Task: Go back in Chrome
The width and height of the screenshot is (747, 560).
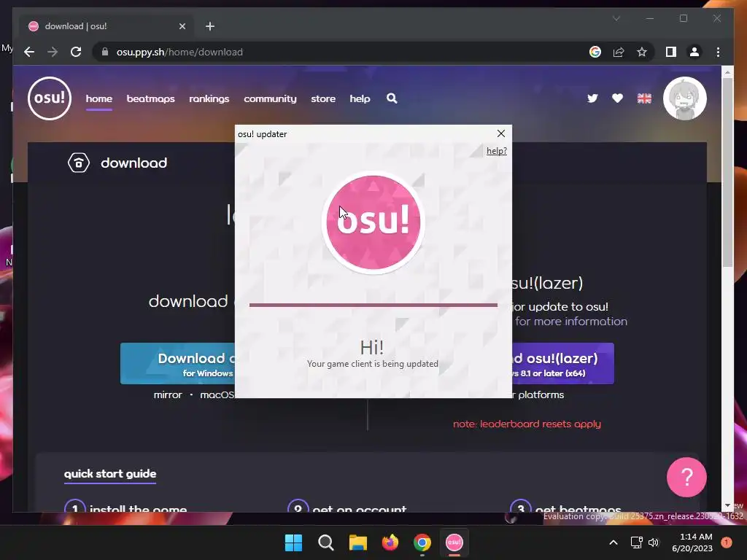Action: pos(29,52)
